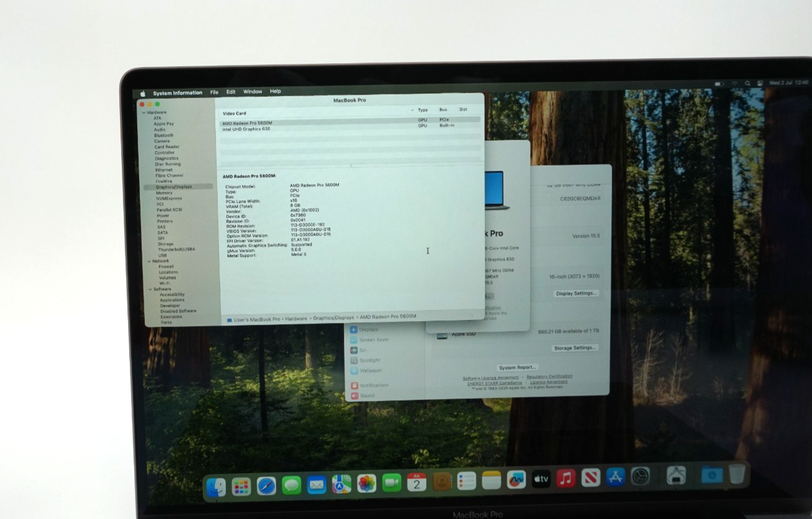Click the System Report button
This screenshot has height=519, width=812.
(x=517, y=367)
